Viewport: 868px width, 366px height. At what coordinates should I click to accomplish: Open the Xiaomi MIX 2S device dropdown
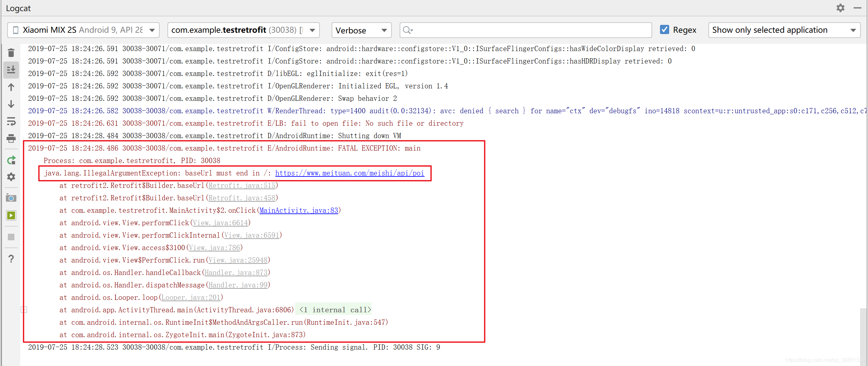83,30
